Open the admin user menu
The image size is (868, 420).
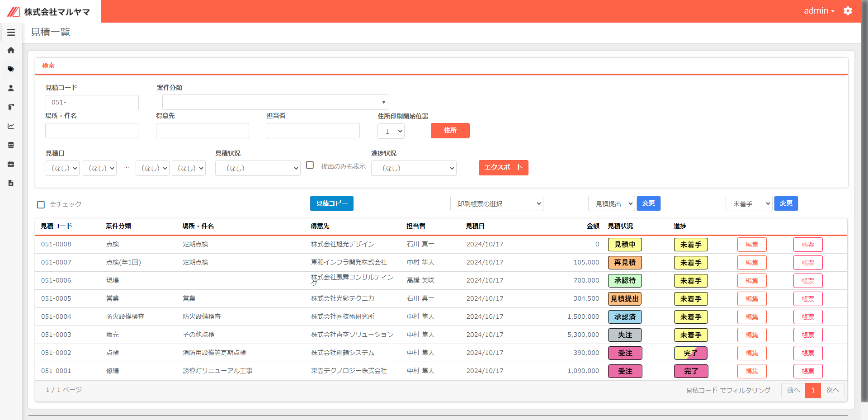coord(819,11)
